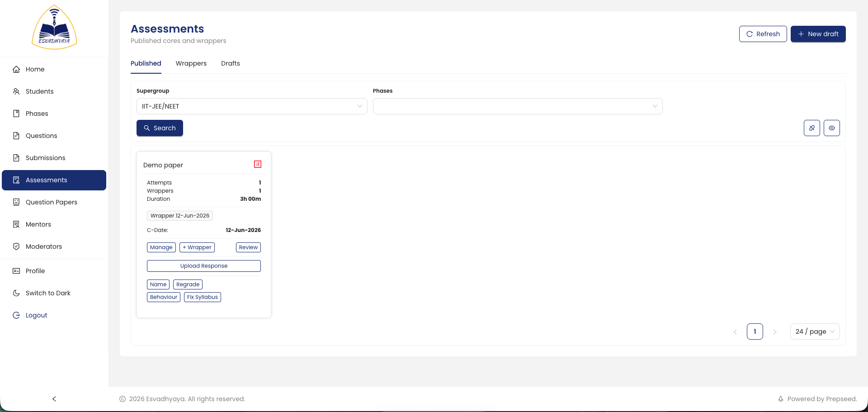Click the Assessments sidebar icon
Screen dimensions: 868x412
pos(16,180)
